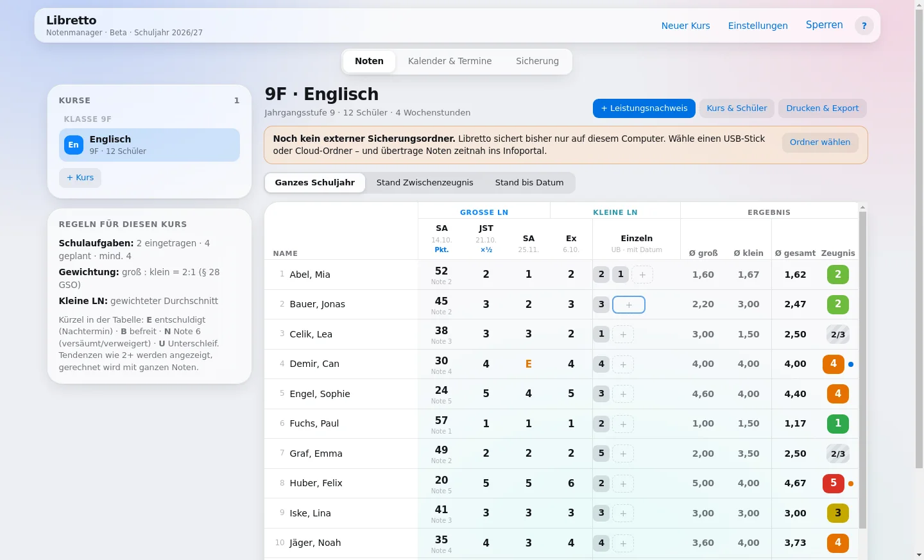Open Kurs & Schüler
This screenshot has width=924, height=560.
[737, 108]
